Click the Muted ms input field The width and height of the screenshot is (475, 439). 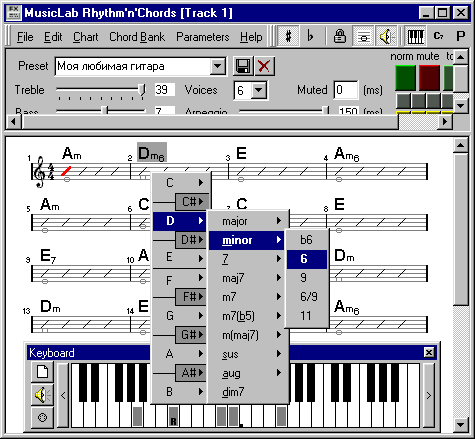coord(346,90)
